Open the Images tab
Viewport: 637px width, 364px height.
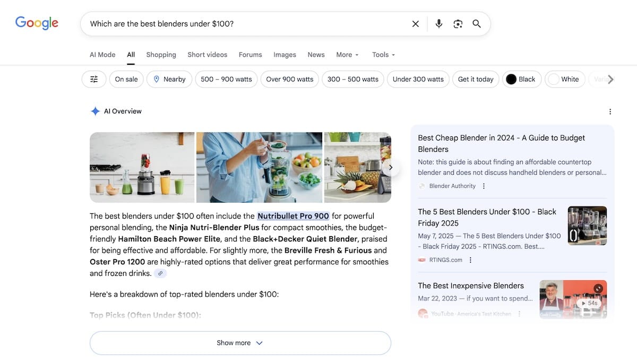(285, 54)
